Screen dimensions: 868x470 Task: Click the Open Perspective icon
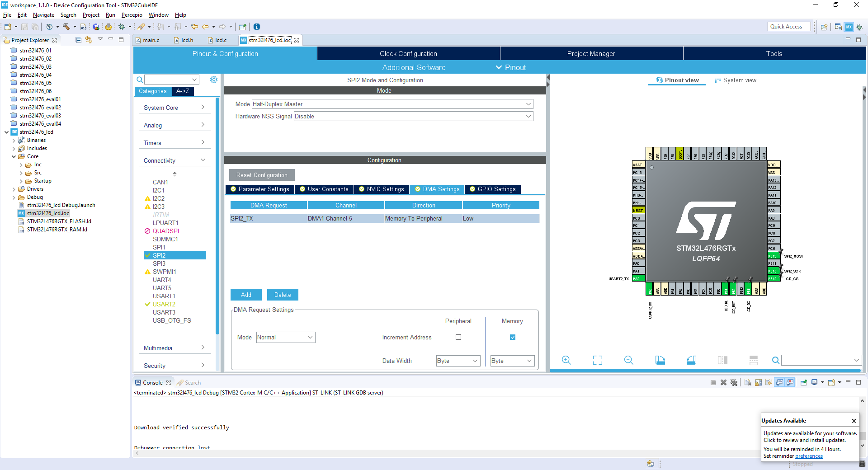point(824,27)
